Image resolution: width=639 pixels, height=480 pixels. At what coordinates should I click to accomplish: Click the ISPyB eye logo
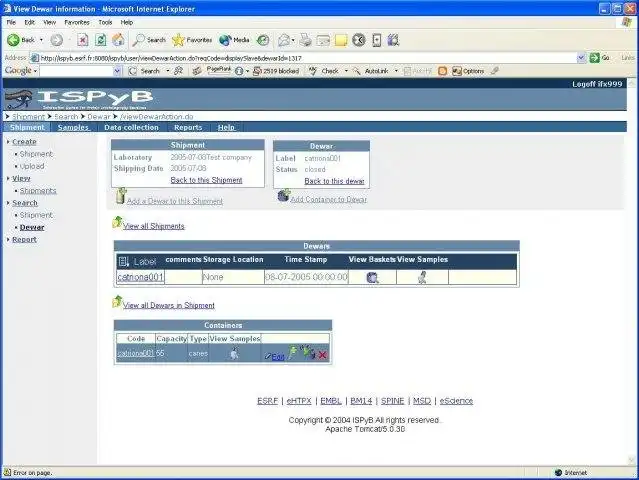pos(19,99)
